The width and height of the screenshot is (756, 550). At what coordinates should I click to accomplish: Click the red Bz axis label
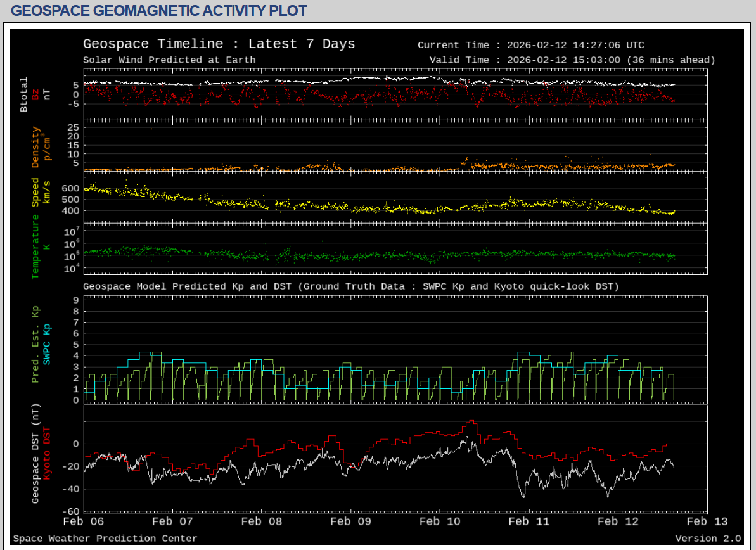[35, 95]
